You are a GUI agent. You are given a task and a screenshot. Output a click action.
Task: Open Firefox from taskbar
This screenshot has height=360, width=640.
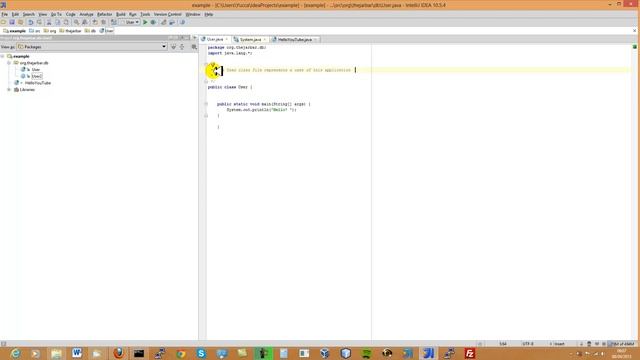point(118,353)
